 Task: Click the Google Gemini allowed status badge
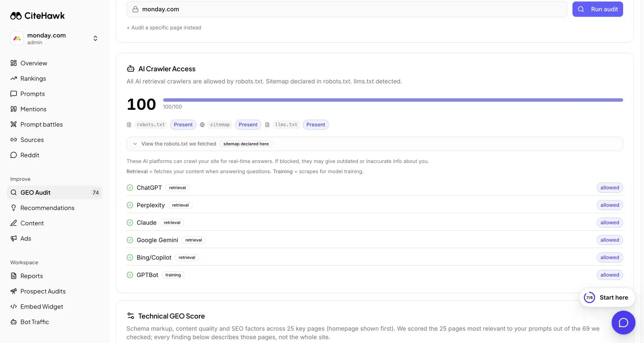(610, 240)
